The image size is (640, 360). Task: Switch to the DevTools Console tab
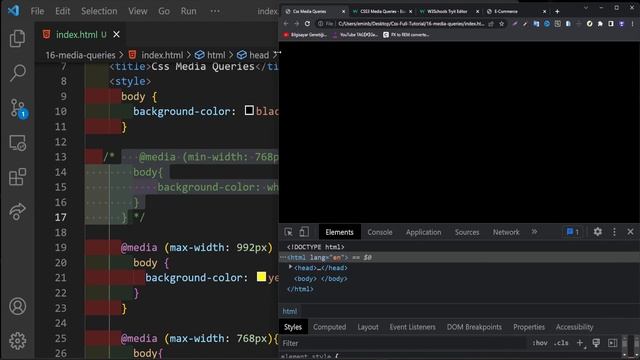coord(380,232)
